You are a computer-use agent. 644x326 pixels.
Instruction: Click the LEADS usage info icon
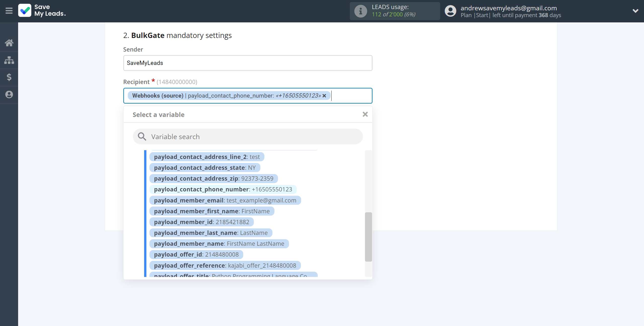click(360, 11)
